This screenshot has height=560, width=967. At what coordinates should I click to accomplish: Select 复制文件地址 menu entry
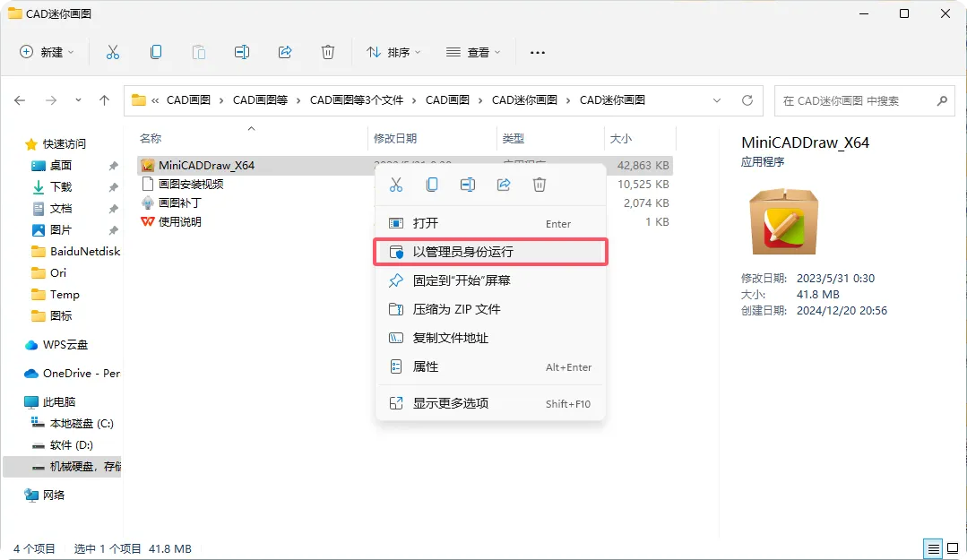pos(490,338)
